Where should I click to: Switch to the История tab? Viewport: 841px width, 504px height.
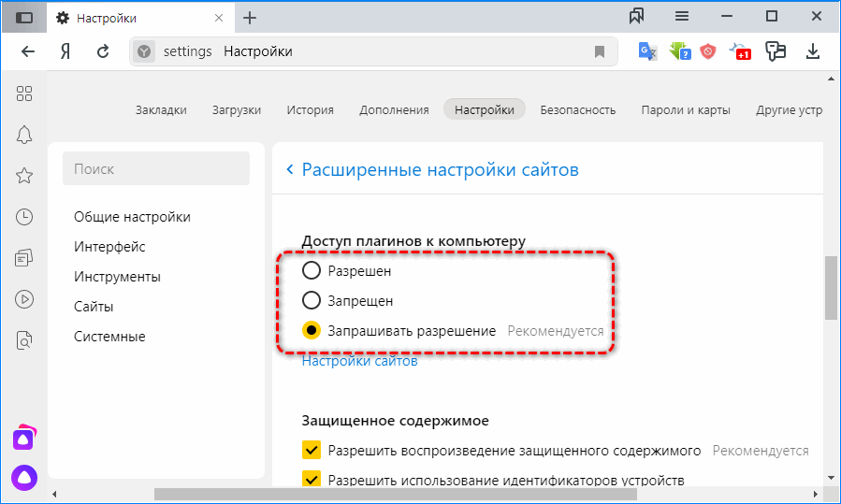[310, 110]
